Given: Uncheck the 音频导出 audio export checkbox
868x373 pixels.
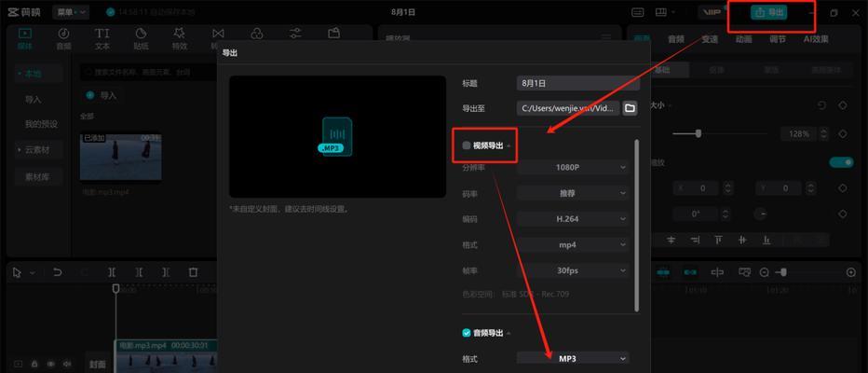Looking at the screenshot, I should click(466, 333).
